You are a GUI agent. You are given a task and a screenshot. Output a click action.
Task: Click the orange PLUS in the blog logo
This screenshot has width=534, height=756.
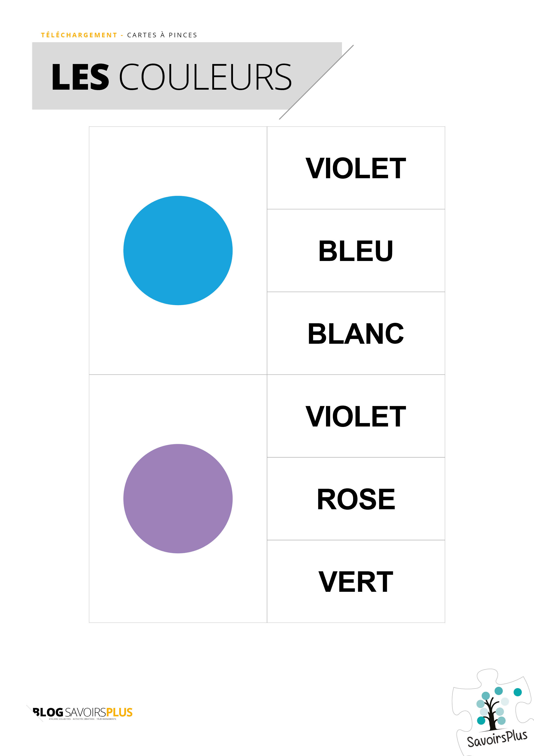[119, 712]
